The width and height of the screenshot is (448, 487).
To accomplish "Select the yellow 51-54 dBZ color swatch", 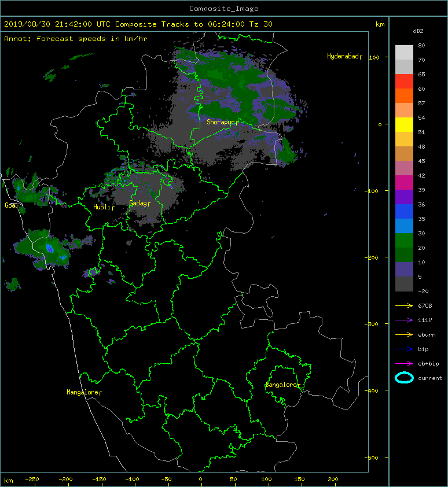I will click(404, 124).
